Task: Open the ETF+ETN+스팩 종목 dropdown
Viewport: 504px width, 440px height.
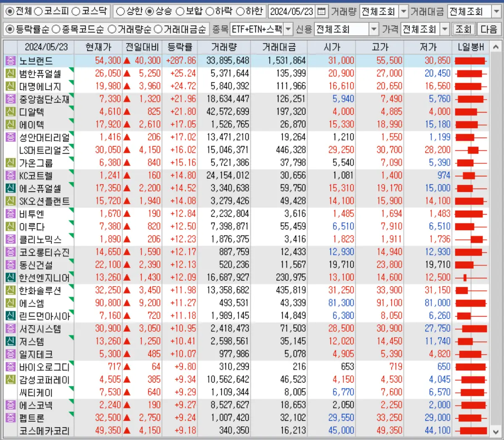Action: tap(288, 29)
